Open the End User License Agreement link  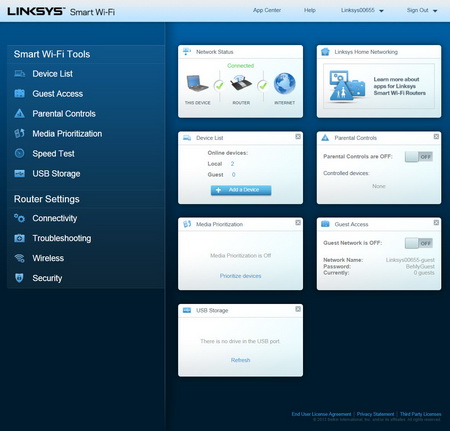coord(321,414)
